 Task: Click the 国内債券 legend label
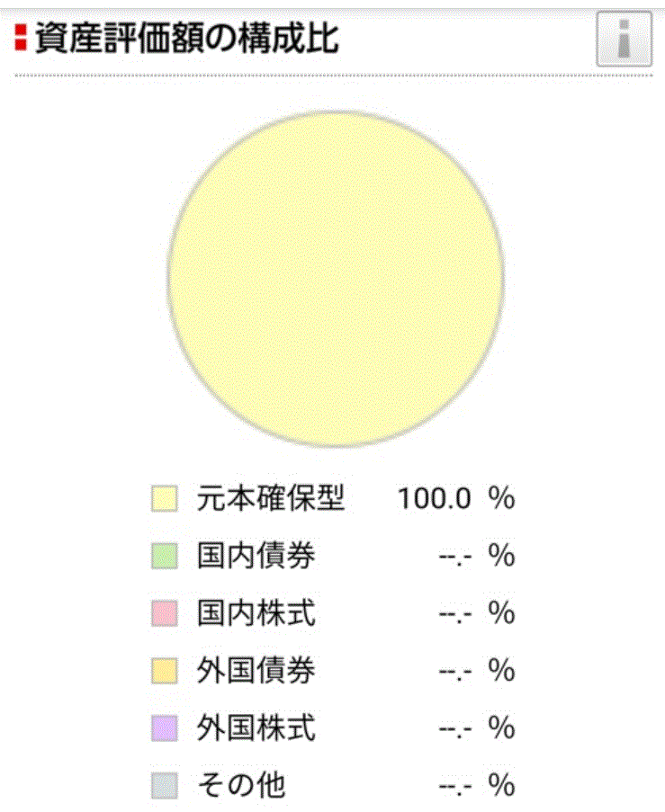(256, 557)
